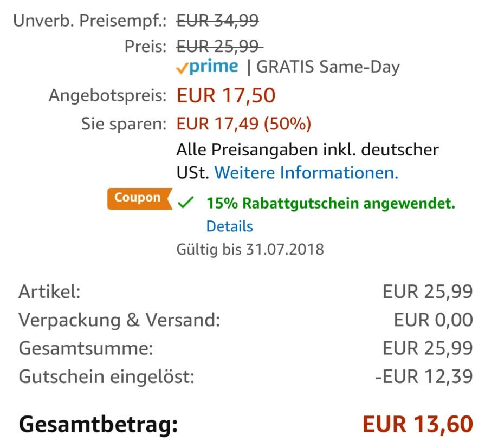
Task: Click the green coupon applied checkmark
Action: tap(185, 203)
